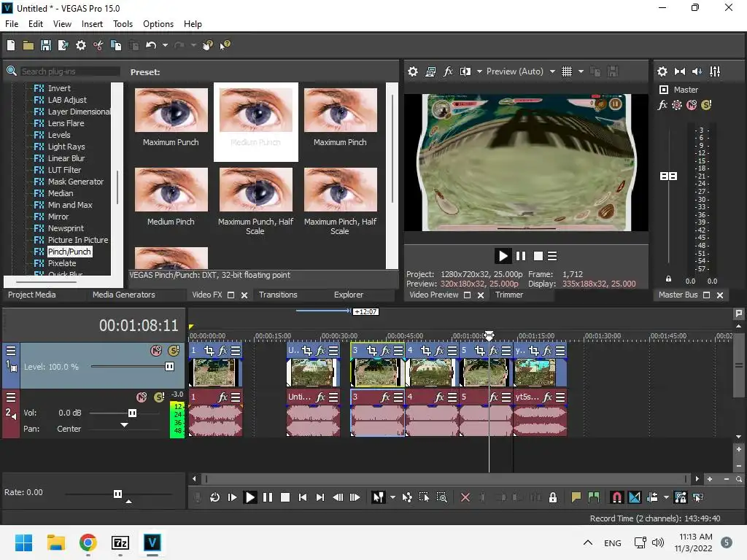Viewport: 747px width, 560px height.
Task: Go to start of project
Action: click(303, 497)
